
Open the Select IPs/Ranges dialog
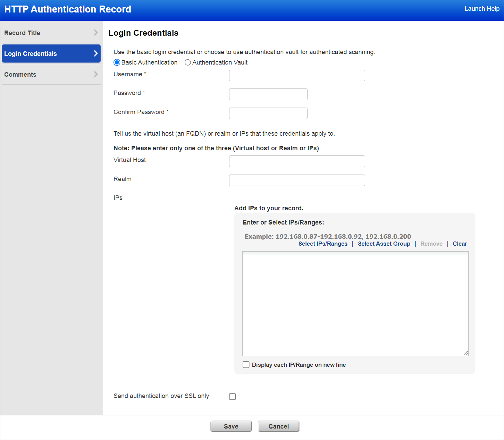click(x=323, y=244)
